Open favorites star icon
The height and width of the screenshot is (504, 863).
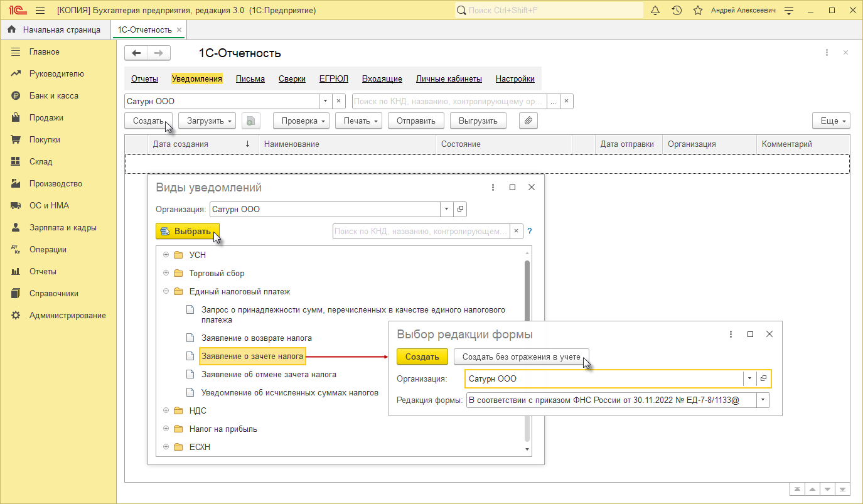[697, 11]
